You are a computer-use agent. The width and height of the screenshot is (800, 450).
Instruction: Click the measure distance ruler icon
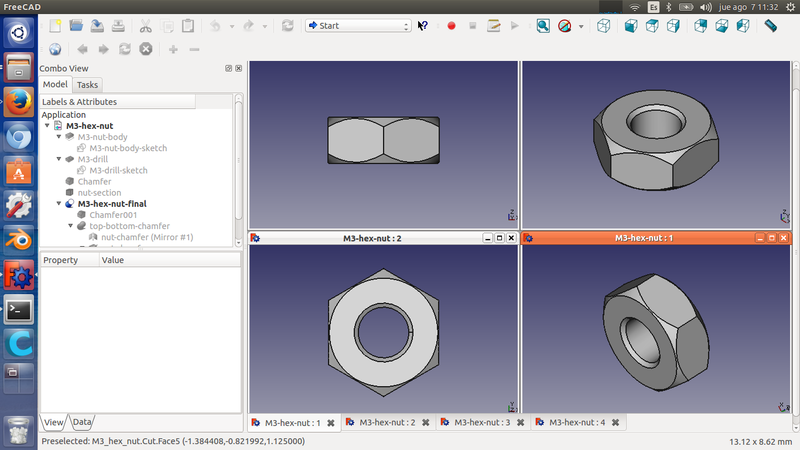click(x=770, y=25)
